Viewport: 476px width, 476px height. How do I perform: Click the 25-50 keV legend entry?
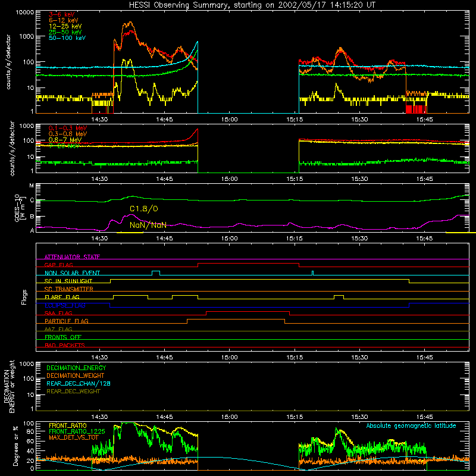(65, 32)
